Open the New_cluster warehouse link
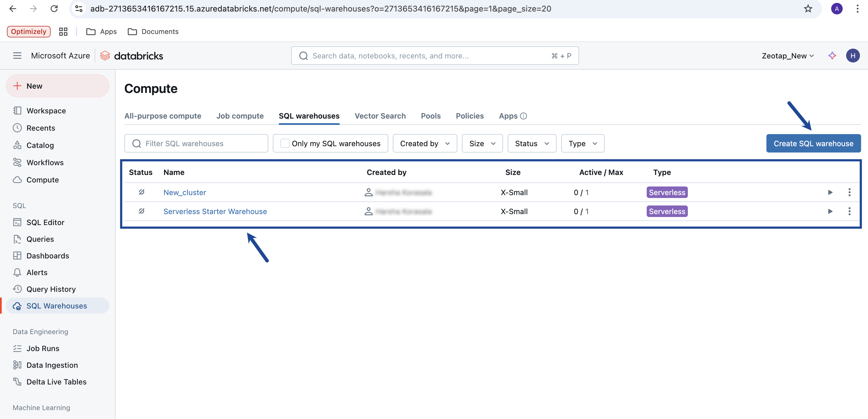868x419 pixels. click(184, 192)
